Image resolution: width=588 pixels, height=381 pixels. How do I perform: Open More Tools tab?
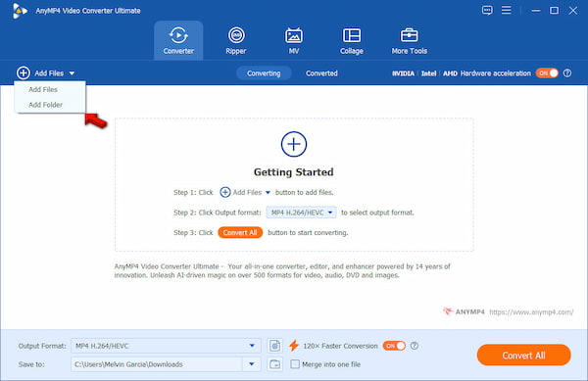[x=409, y=40]
